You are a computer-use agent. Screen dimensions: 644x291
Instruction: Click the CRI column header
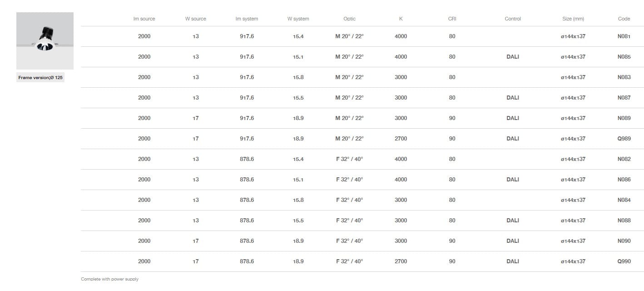click(x=452, y=19)
